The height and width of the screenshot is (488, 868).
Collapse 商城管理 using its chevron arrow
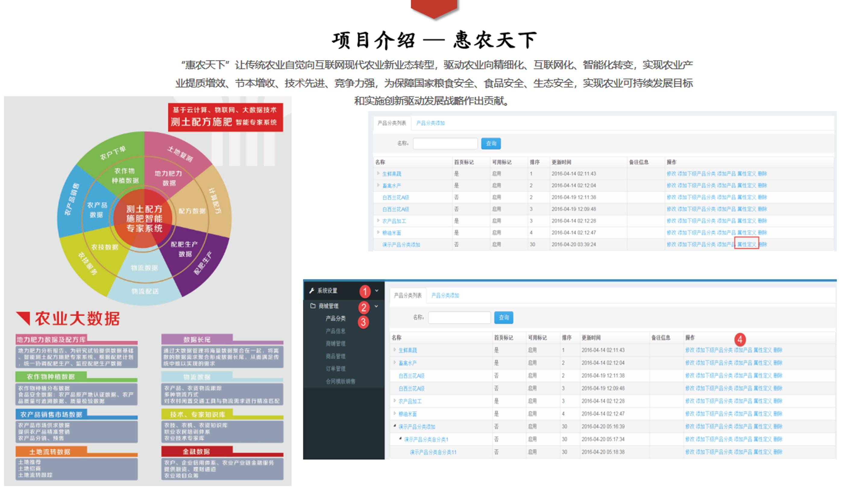pyautogui.click(x=376, y=306)
